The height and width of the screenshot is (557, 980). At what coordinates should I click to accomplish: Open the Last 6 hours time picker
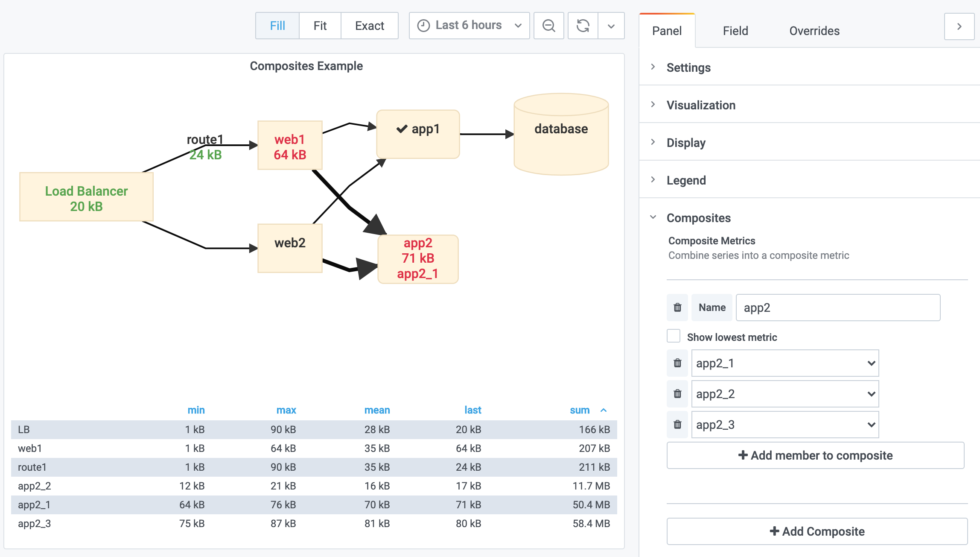click(469, 26)
